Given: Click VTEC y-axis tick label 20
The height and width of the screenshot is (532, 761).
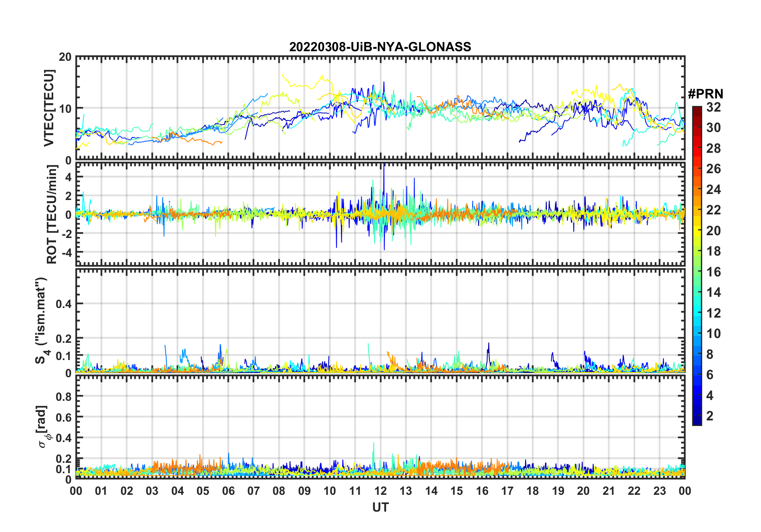Looking at the screenshot, I should [x=65, y=57].
